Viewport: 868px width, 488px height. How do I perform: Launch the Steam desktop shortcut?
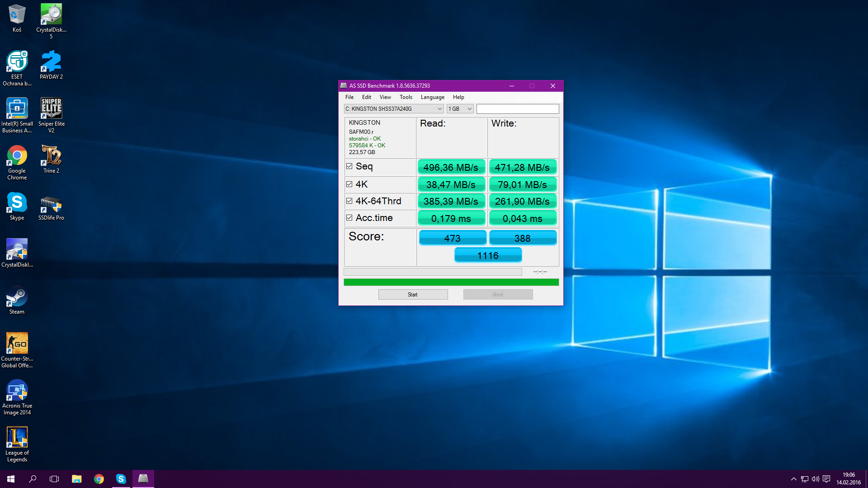click(17, 300)
